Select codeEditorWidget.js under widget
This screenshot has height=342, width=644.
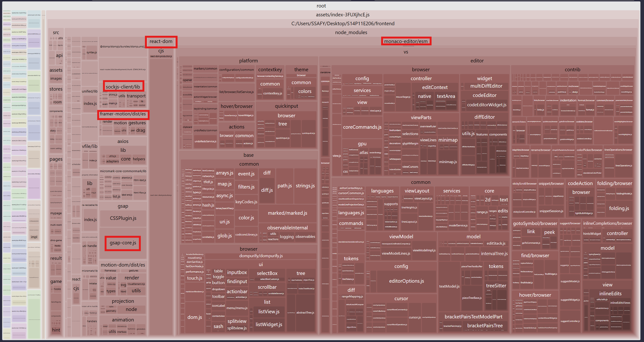[x=486, y=105]
